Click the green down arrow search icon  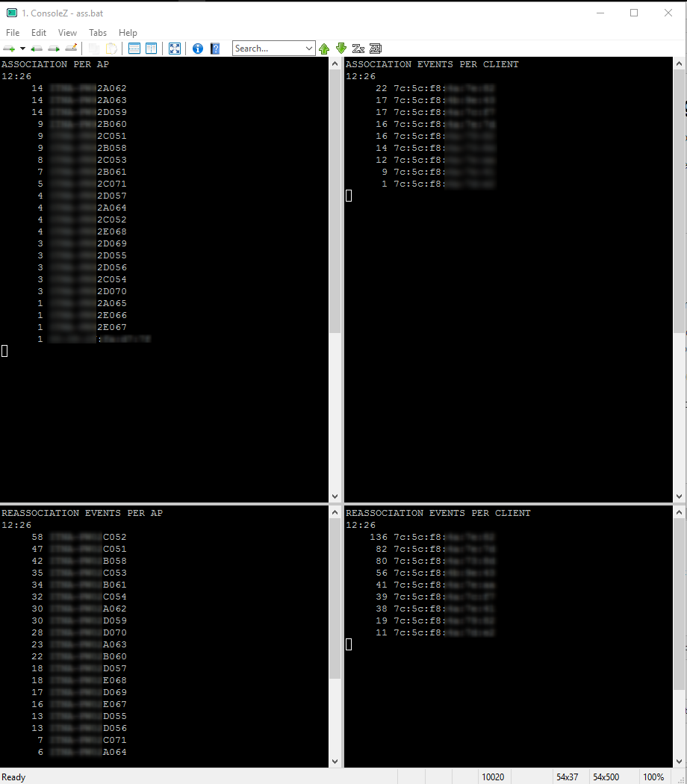point(341,48)
